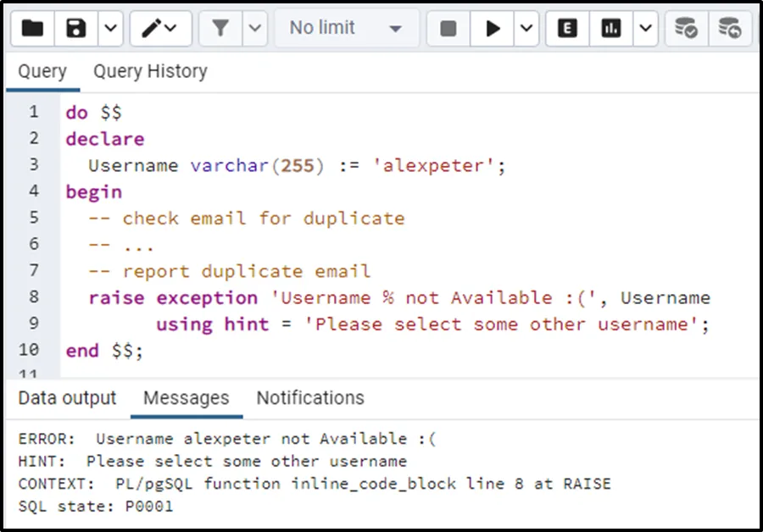
Task: Switch to the Query History tab
Action: pos(150,71)
